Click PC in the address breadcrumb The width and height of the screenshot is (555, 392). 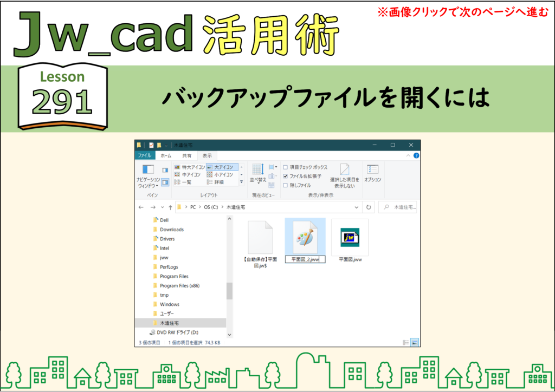tap(193, 207)
